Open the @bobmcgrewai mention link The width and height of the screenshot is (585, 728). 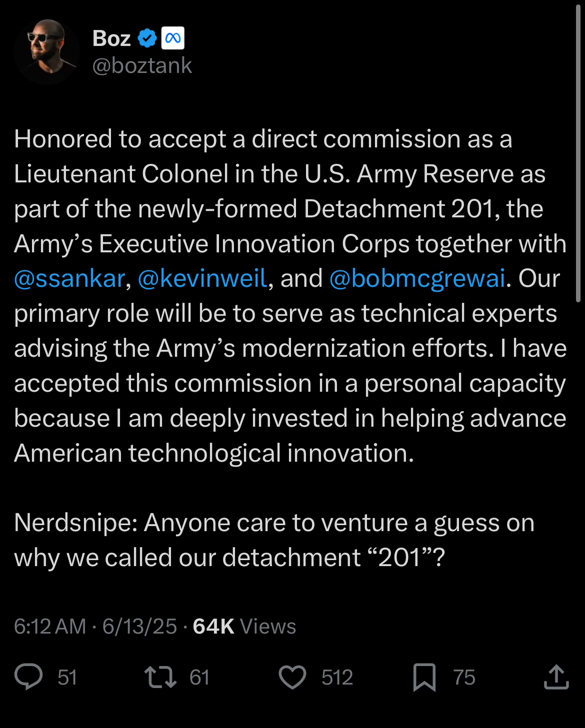pos(417,278)
